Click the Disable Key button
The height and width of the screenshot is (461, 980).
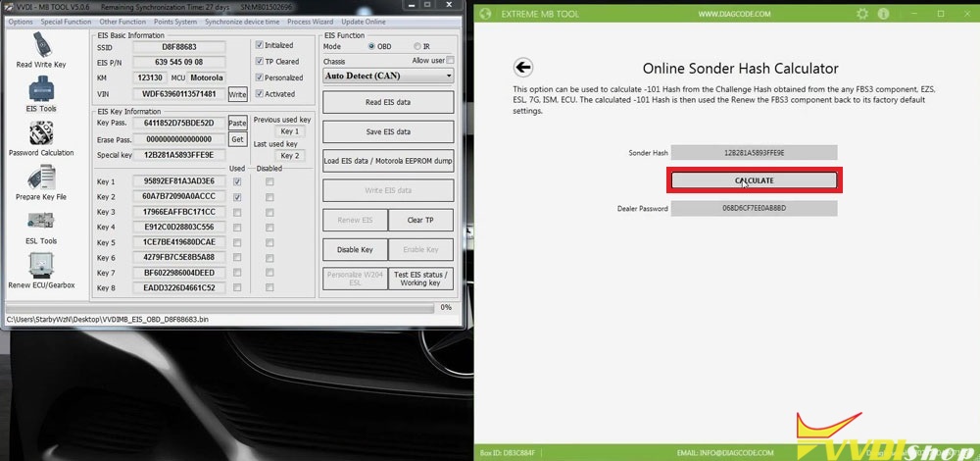point(355,249)
